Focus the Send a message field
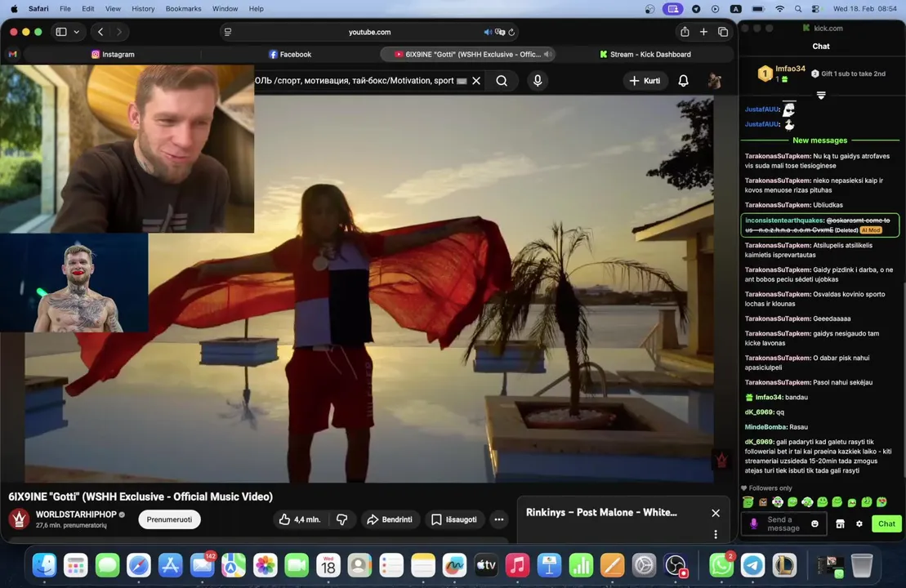 click(783, 523)
